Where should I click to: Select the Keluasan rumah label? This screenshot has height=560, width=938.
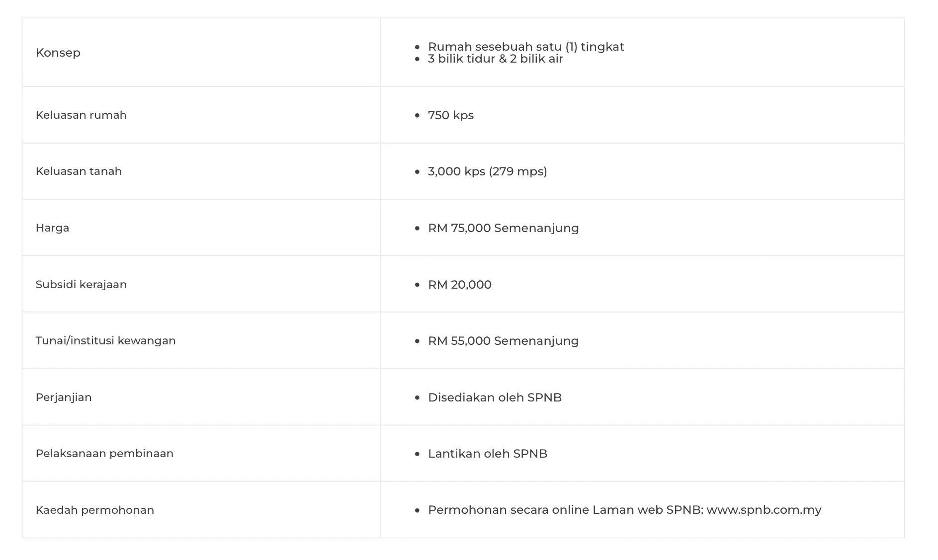point(81,115)
